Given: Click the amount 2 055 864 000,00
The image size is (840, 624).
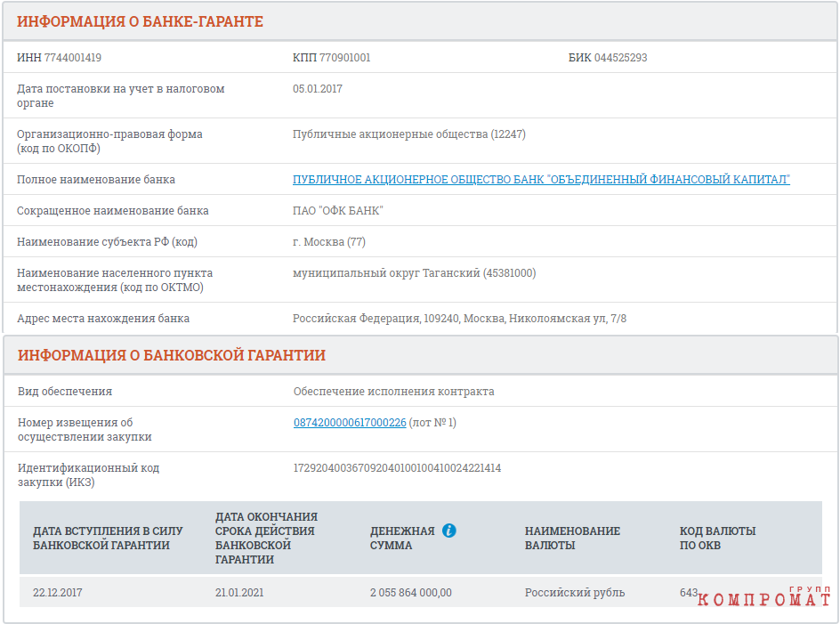Looking at the screenshot, I should [411, 592].
